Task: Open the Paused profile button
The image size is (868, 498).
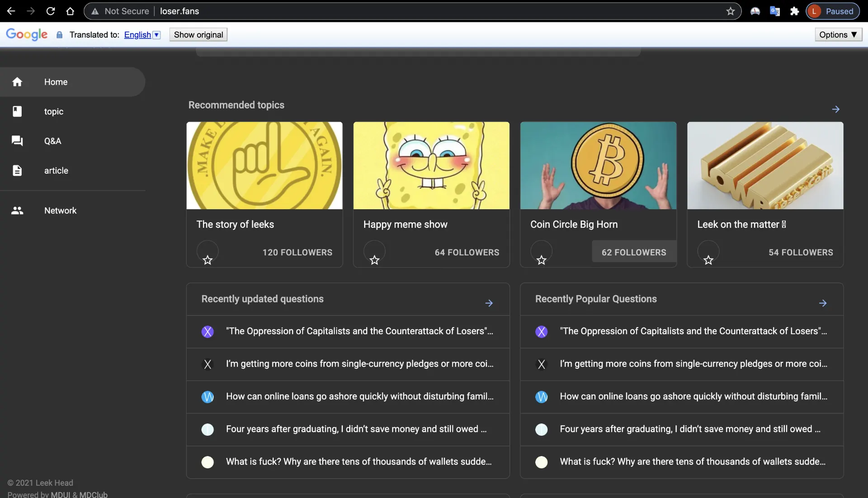Action: (x=833, y=11)
